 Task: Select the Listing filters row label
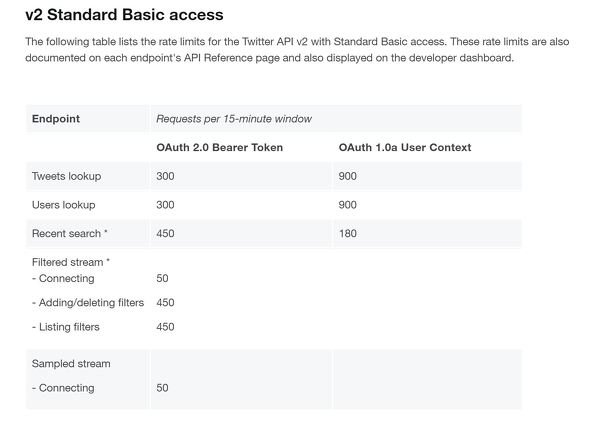click(66, 327)
